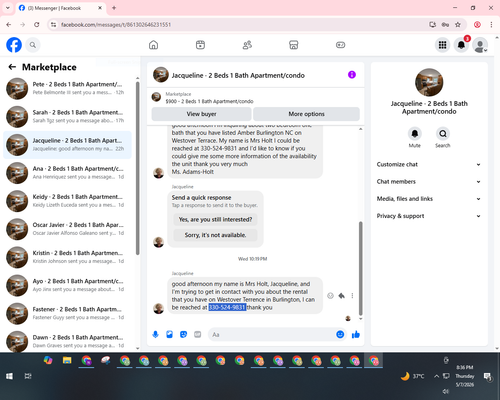Image resolution: width=500 pixels, height=400 pixels.
Task: Open Keidy - 2 Beds 1 Bath conversation
Action: (x=67, y=201)
